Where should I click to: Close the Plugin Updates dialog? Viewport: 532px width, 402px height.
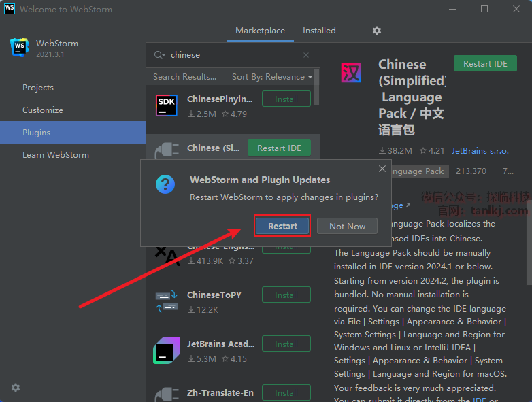tap(382, 169)
